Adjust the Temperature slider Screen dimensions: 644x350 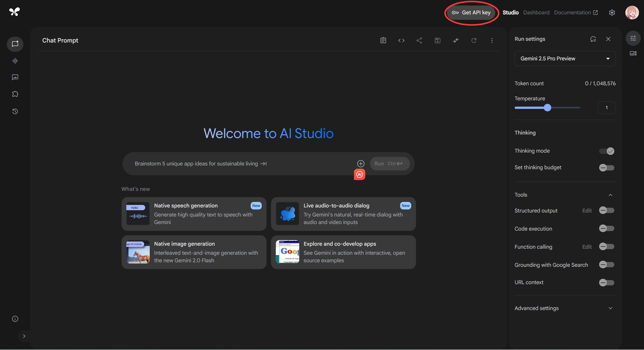coord(548,107)
